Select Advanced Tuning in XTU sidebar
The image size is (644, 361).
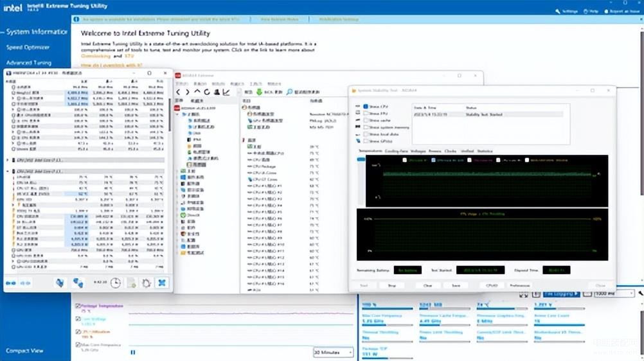tap(29, 63)
